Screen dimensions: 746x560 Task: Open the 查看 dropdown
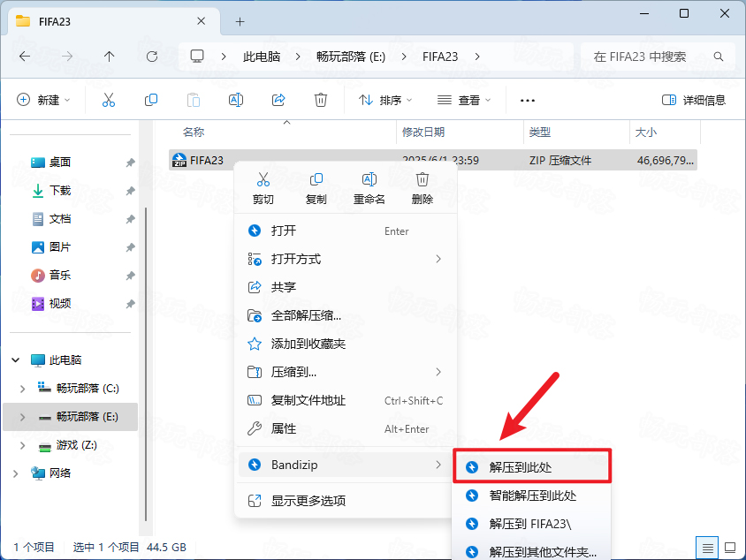(464, 101)
